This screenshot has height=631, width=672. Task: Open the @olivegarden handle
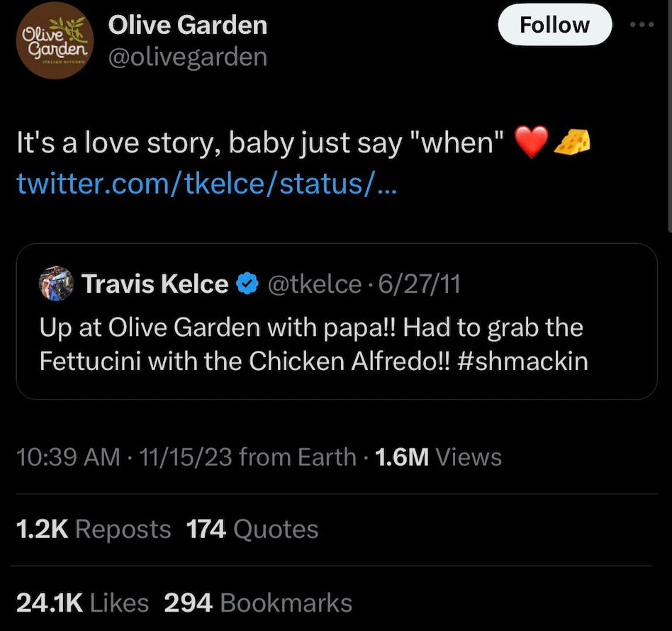[x=188, y=56]
